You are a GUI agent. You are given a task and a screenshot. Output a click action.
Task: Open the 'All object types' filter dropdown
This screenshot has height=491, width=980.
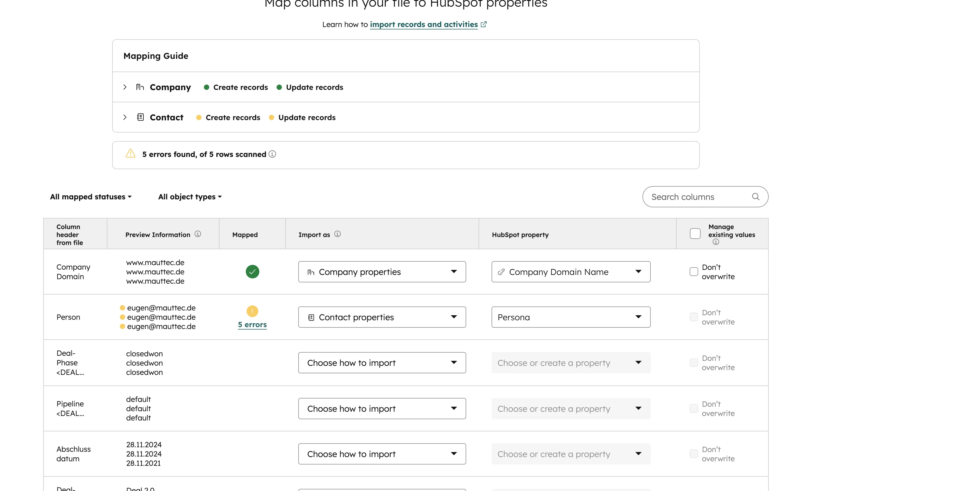pos(189,197)
